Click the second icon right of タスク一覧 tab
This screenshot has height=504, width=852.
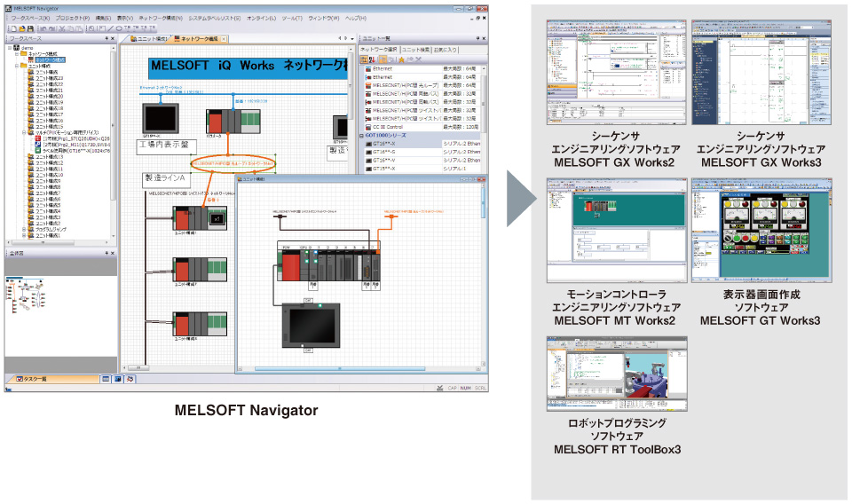(x=118, y=379)
